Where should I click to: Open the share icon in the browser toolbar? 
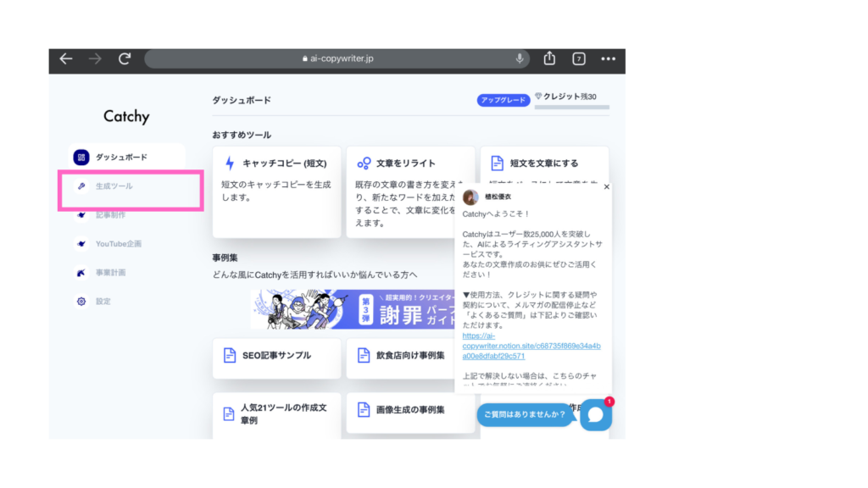click(x=549, y=58)
